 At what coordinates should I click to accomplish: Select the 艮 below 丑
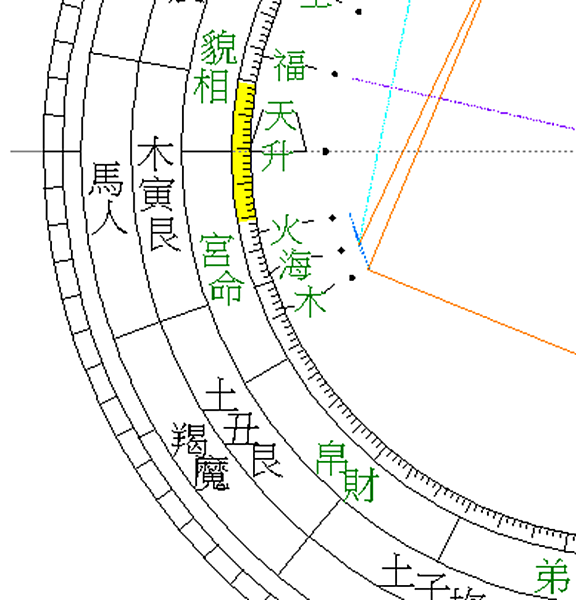pos(268,460)
